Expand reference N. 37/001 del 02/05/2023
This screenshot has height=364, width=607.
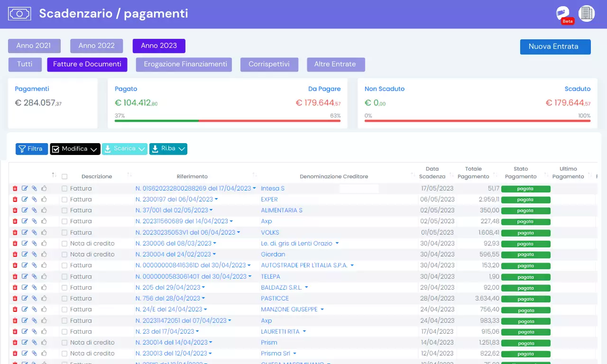click(x=211, y=210)
